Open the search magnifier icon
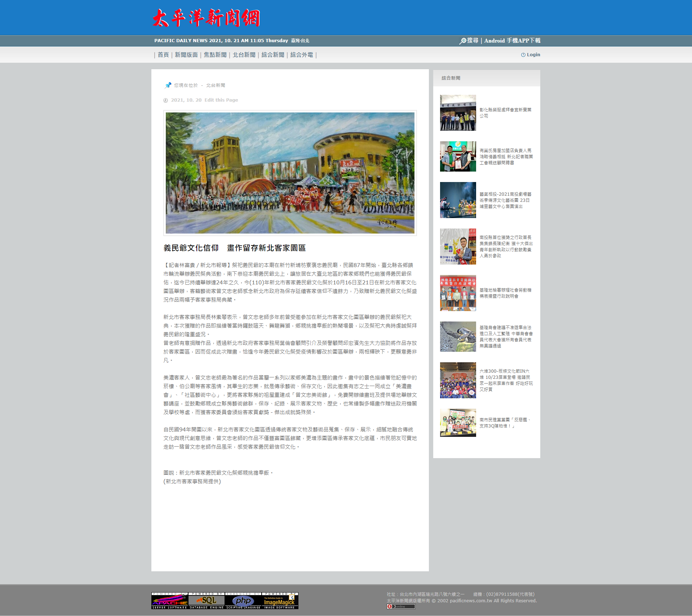The width and height of the screenshot is (692, 616). (x=463, y=41)
